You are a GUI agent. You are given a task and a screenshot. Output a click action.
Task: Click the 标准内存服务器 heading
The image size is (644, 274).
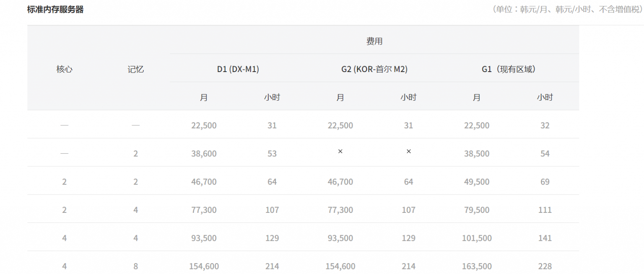pyautogui.click(x=55, y=10)
